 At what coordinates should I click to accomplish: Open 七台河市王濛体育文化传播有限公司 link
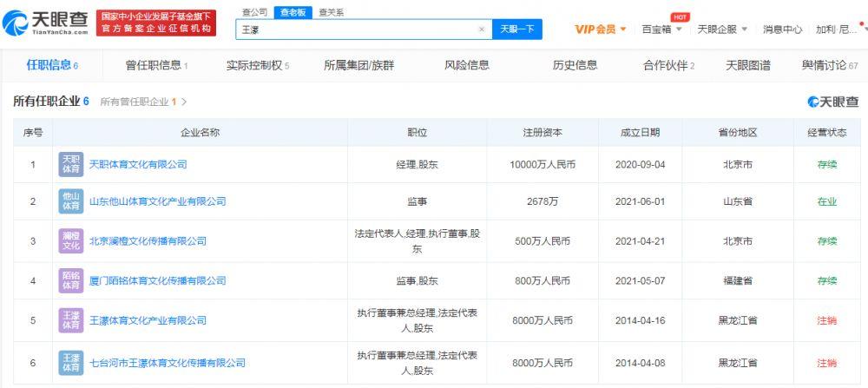(x=168, y=363)
